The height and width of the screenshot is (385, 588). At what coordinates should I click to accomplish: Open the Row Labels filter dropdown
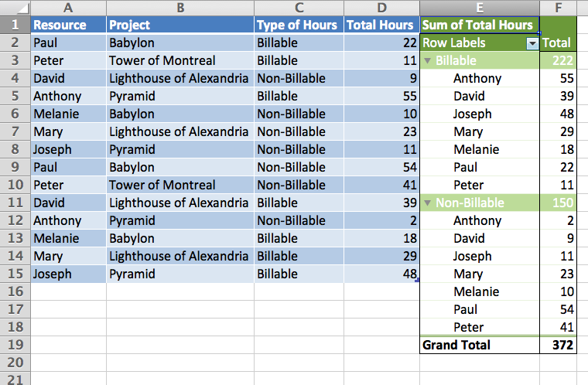click(532, 43)
